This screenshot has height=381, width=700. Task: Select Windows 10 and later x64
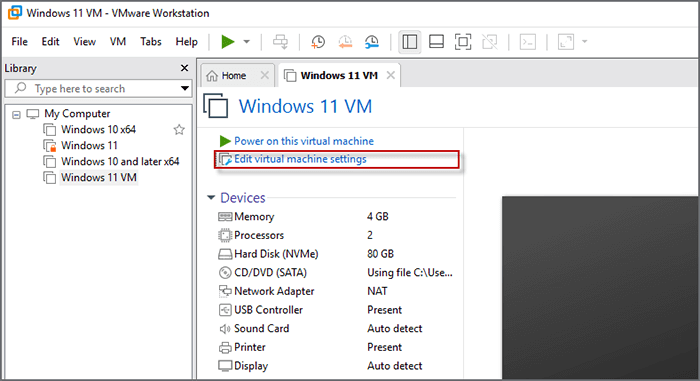(x=120, y=161)
